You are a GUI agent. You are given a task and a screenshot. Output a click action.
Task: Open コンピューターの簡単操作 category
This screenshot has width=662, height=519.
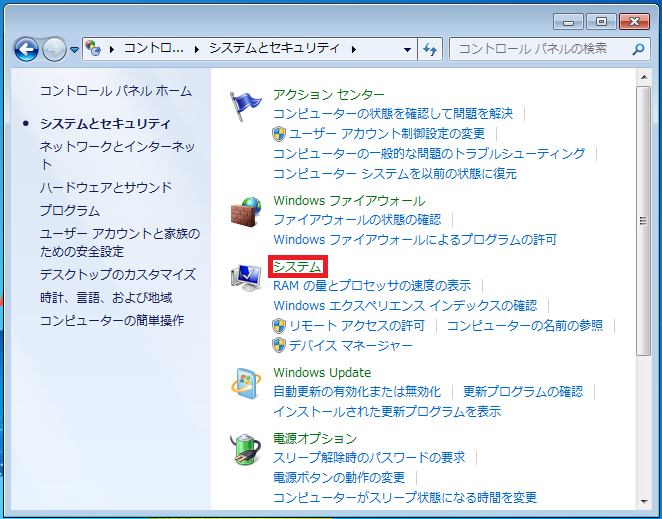pos(112,321)
